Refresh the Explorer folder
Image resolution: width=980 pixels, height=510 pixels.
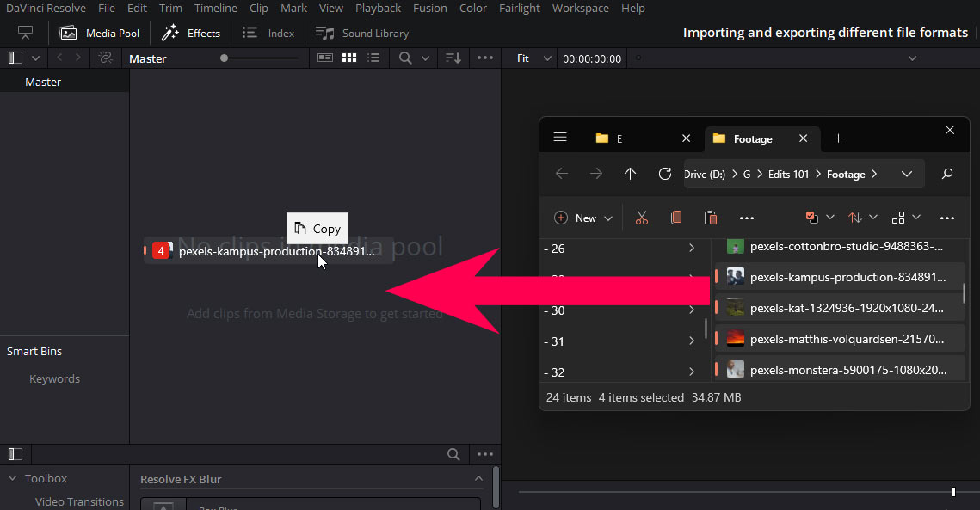click(x=665, y=174)
